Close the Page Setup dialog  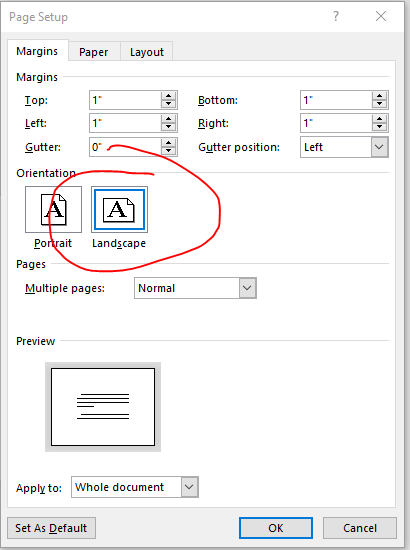click(x=381, y=16)
